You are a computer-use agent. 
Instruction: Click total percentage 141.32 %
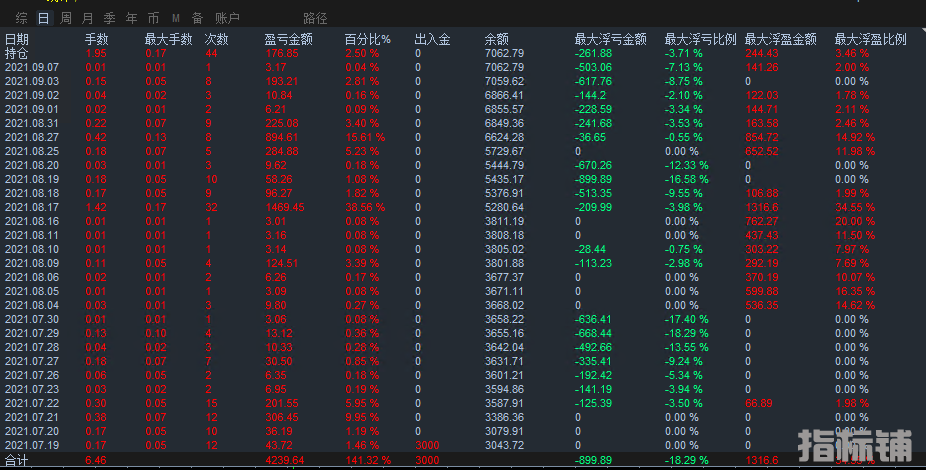click(368, 461)
